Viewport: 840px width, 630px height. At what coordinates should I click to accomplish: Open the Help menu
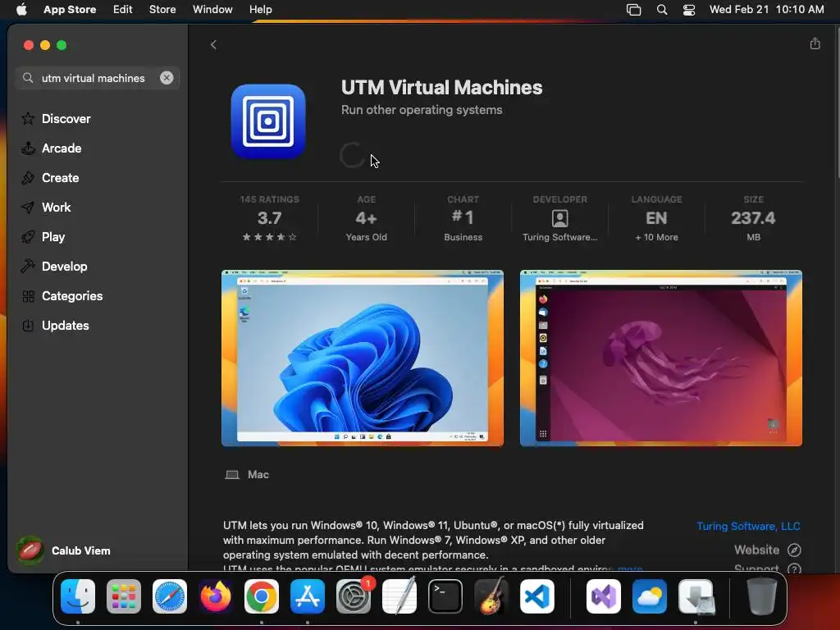260,9
